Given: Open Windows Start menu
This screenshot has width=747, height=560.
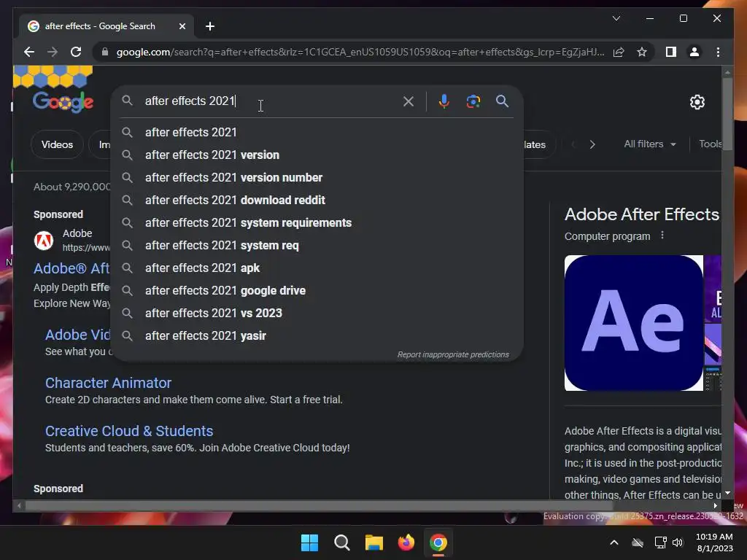Looking at the screenshot, I should (x=309, y=542).
